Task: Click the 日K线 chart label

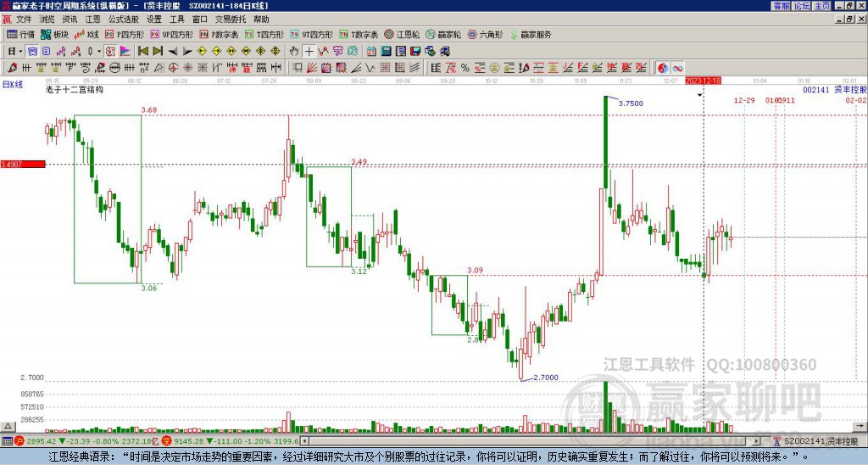Action: point(13,84)
